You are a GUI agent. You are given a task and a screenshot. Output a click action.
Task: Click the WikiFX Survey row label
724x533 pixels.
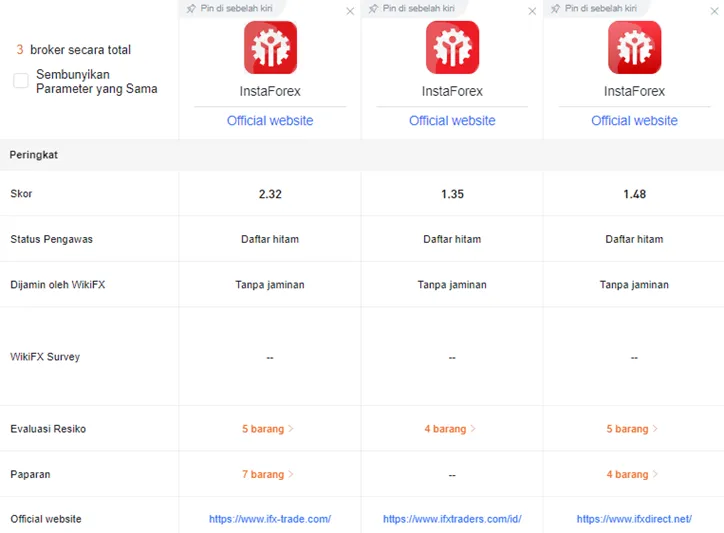point(45,357)
